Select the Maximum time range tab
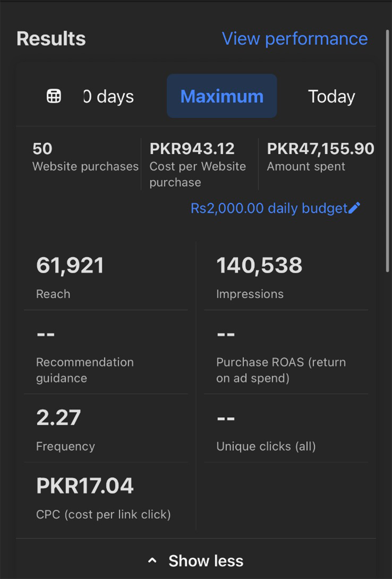This screenshot has width=392, height=579. point(222,96)
